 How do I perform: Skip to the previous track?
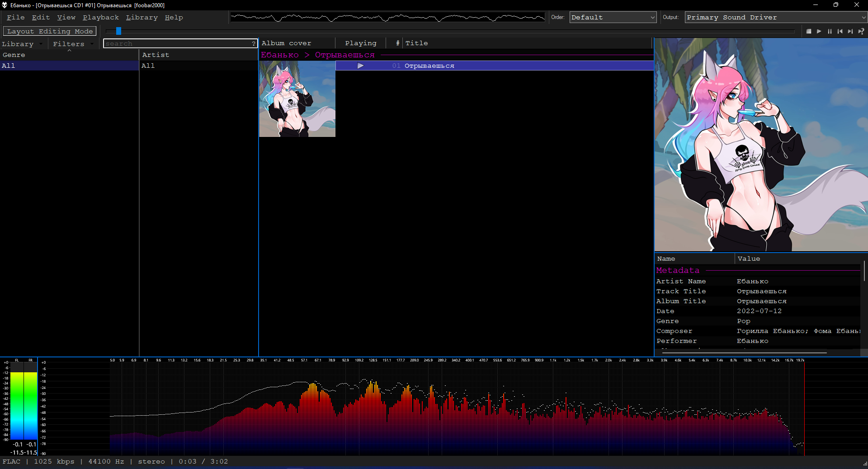840,31
